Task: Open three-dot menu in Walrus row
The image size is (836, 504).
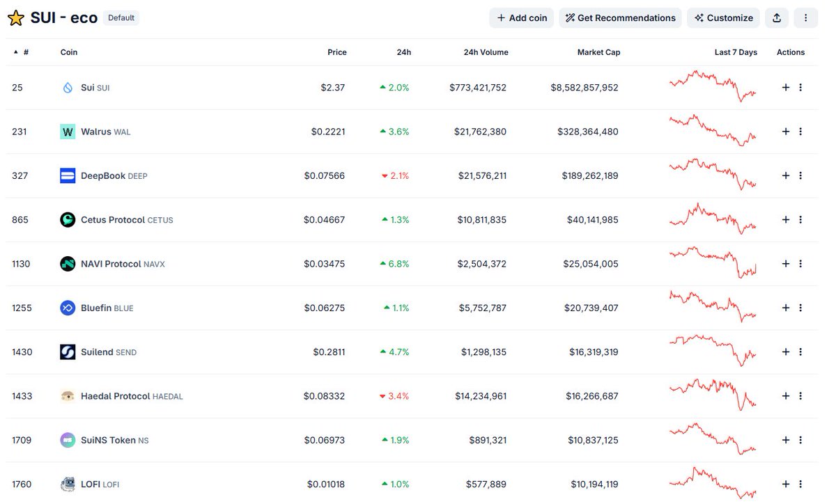Action: pos(800,132)
